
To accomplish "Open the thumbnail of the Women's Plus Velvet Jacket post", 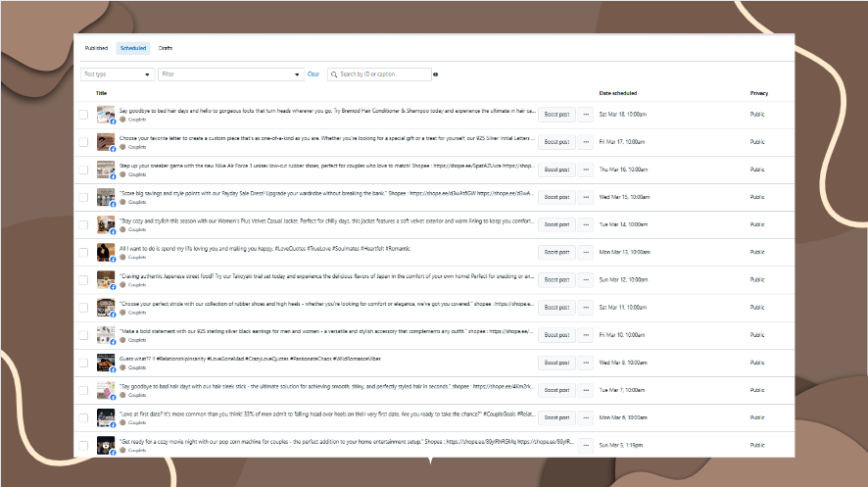I will 106,224.
